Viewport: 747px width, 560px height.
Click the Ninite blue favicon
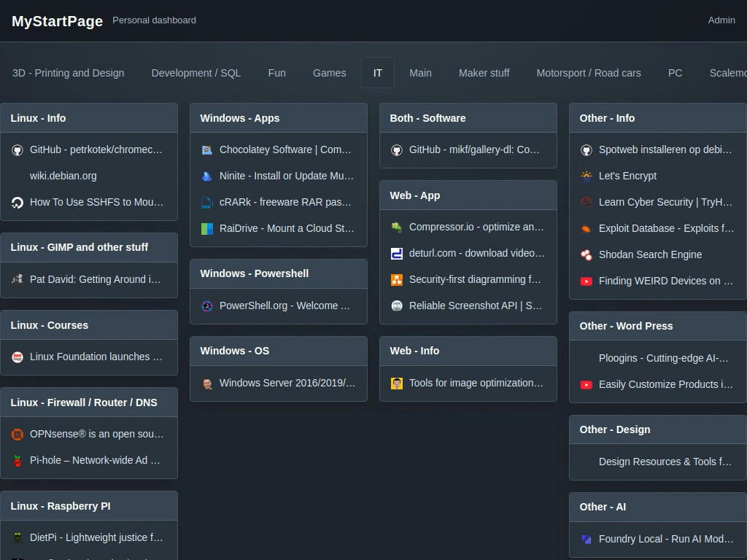(x=206, y=176)
